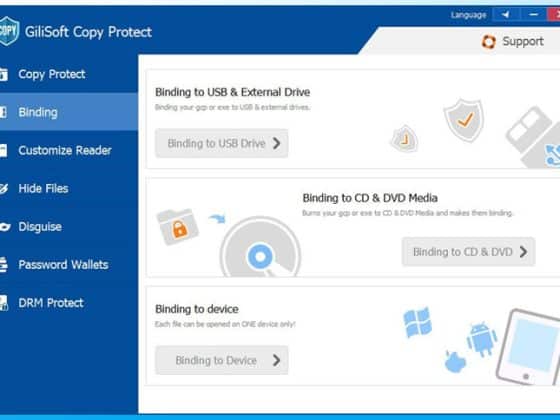This screenshot has height=420, width=560.
Task: Click 'Binding to CD & DVD Media' heading
Action: [x=370, y=198]
